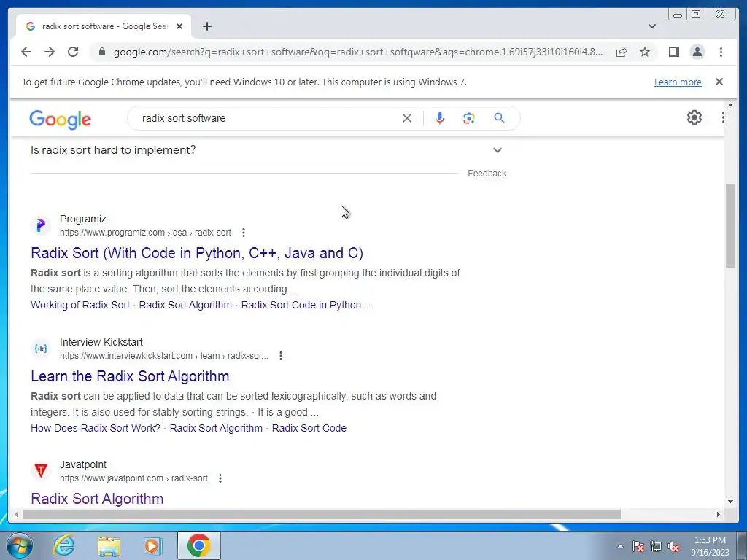747x560 pixels.
Task: Bookmark this page with the star
Action: [645, 52]
